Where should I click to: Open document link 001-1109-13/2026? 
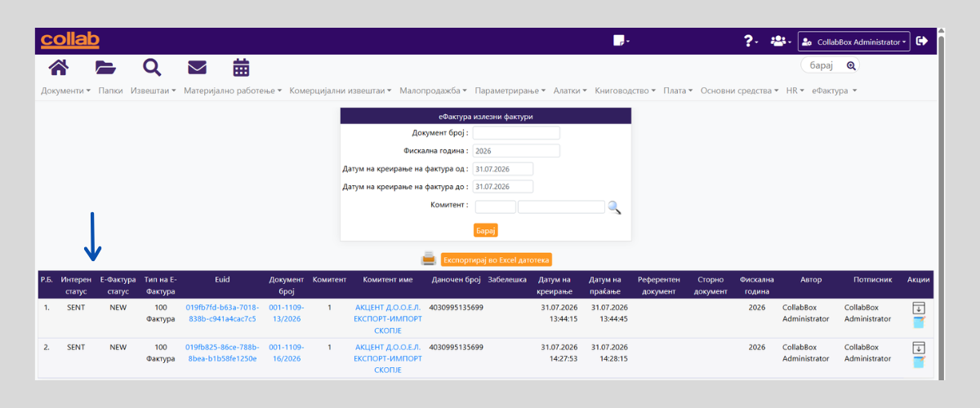click(x=287, y=313)
